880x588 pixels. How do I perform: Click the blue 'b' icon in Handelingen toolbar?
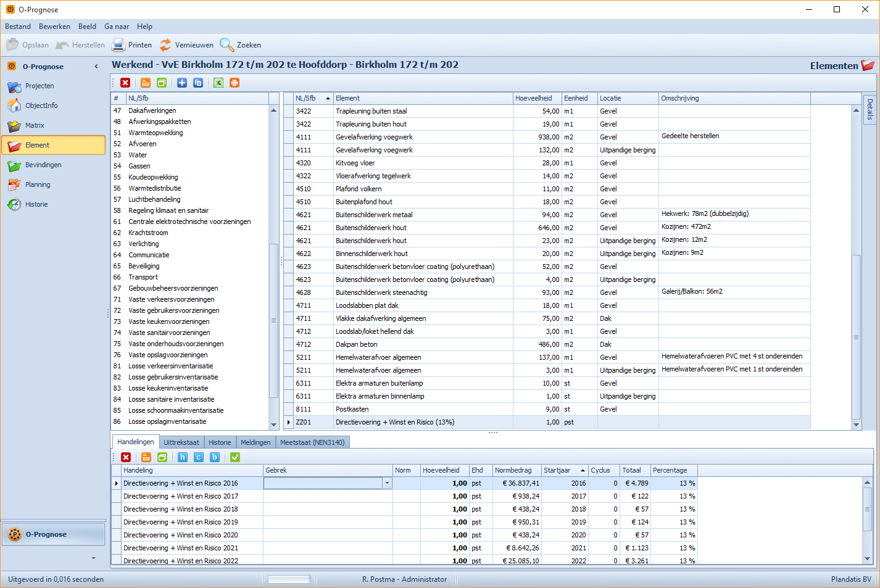tap(215, 457)
